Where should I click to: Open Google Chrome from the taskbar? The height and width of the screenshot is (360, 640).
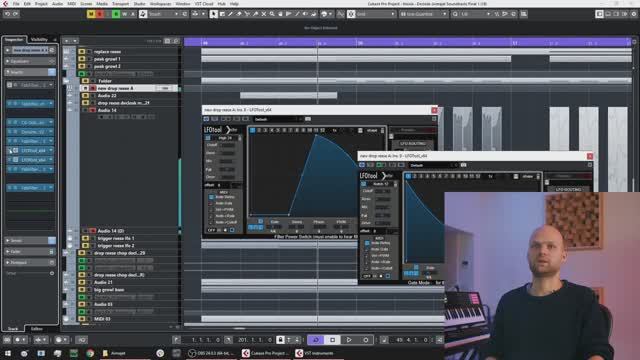pyautogui.click(x=90, y=353)
